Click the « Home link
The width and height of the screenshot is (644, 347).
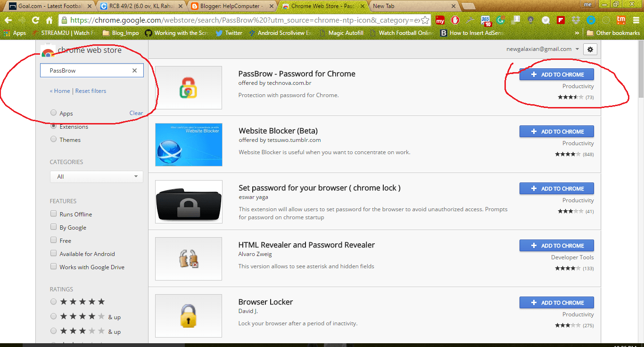(60, 91)
